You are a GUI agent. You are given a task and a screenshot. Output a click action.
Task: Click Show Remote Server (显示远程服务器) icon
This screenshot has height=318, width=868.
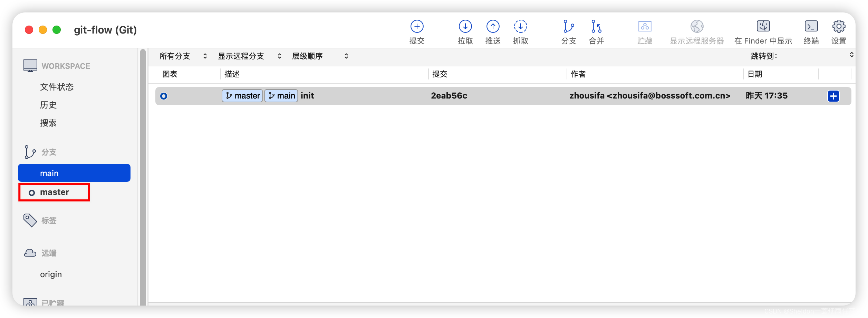click(x=697, y=26)
